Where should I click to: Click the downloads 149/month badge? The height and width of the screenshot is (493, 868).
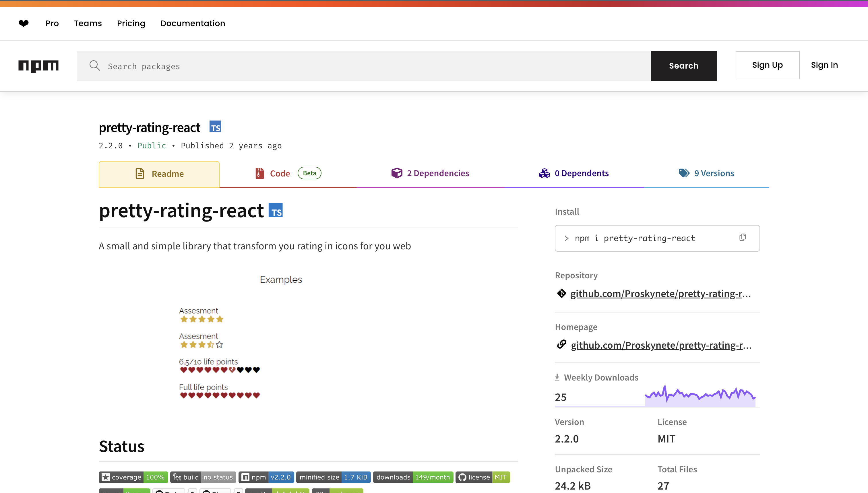coord(413,477)
